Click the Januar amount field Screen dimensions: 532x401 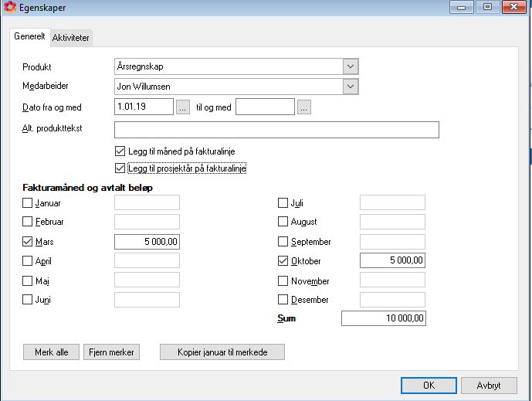[x=147, y=202]
